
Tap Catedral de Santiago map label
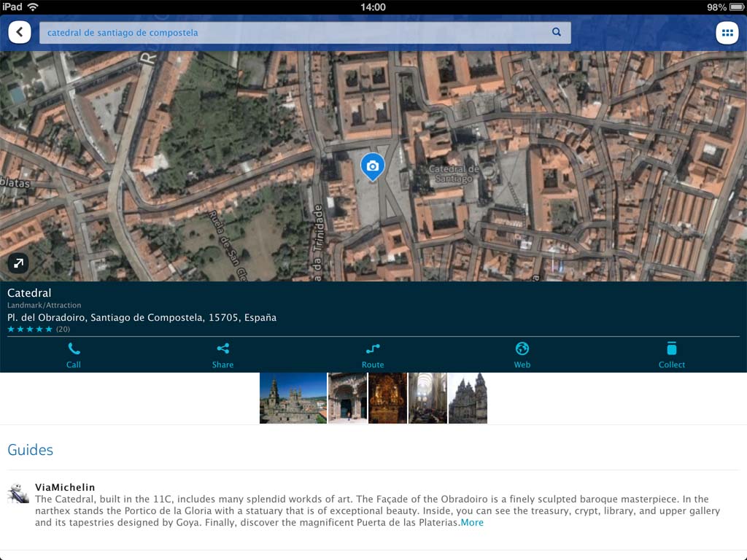[454, 174]
